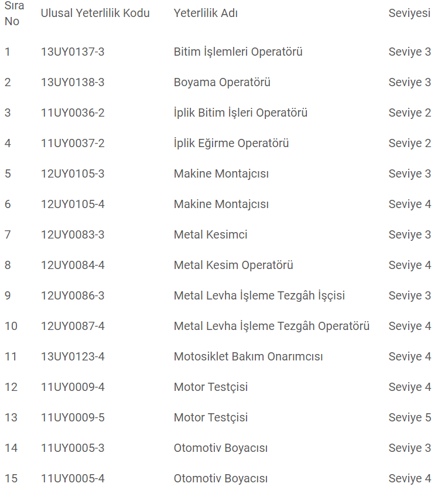Select code 11UY0005-3
The height and width of the screenshot is (497, 448).
(x=73, y=448)
